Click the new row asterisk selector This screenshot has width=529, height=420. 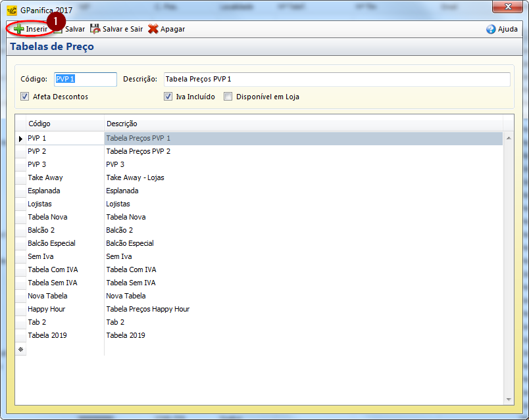(x=20, y=349)
